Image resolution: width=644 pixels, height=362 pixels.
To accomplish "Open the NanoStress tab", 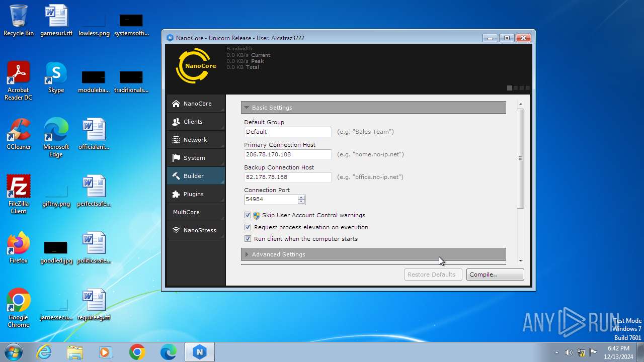I will [196, 230].
